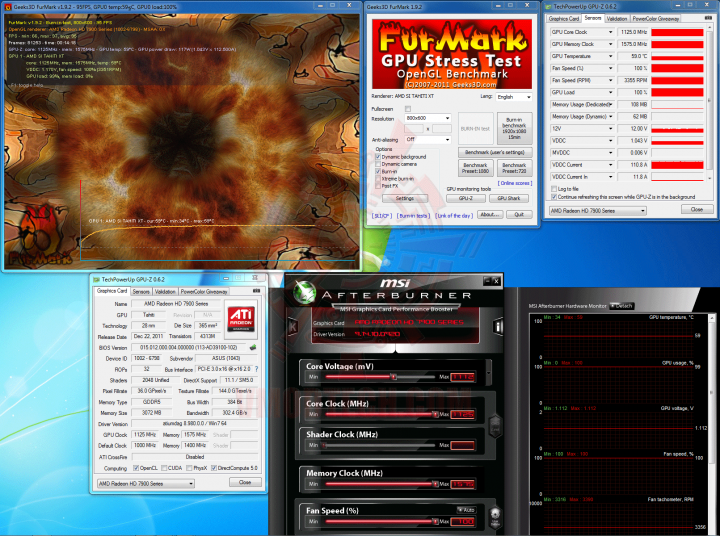Toggle Xtreme burn-in checkbox
Screen dimensions: 720x536
(x=378, y=179)
